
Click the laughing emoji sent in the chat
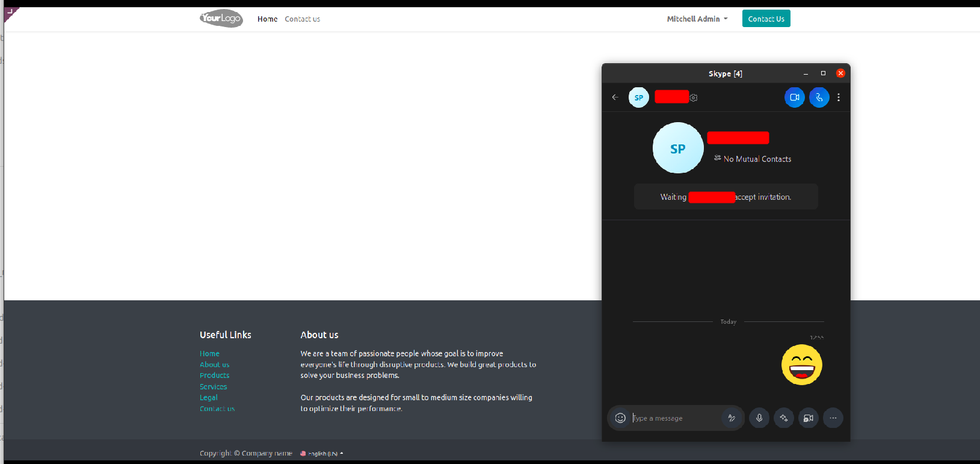click(802, 365)
